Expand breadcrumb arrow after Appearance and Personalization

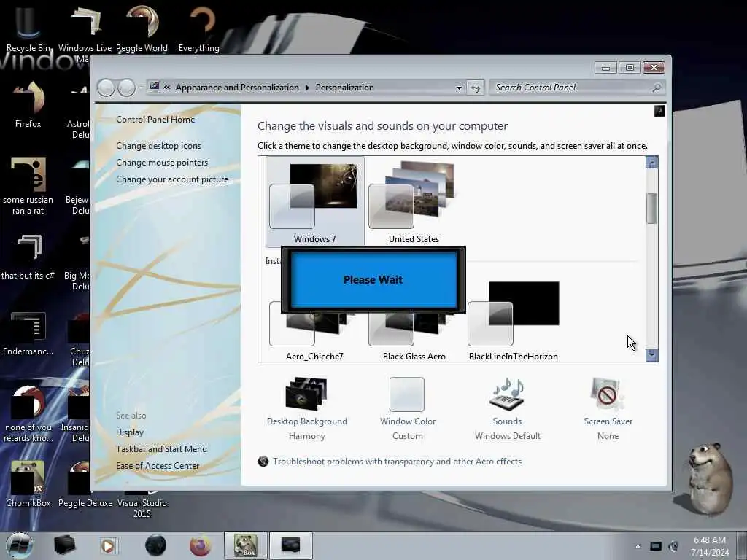tap(307, 87)
